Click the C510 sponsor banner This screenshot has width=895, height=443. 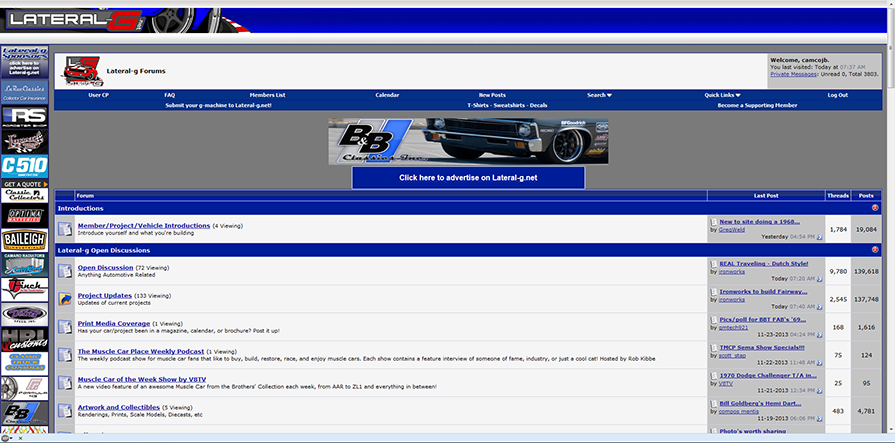(25, 167)
